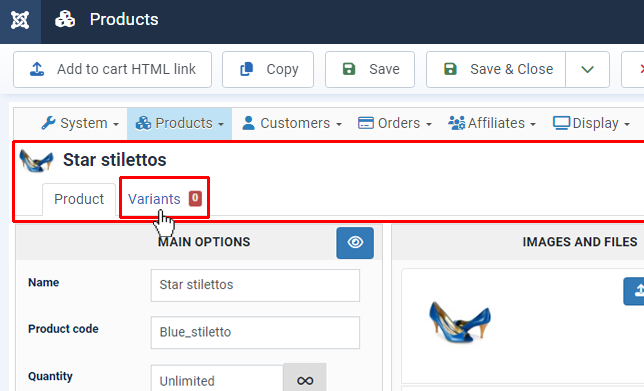Click the Star stilettos shoe icon

[x=36, y=161]
